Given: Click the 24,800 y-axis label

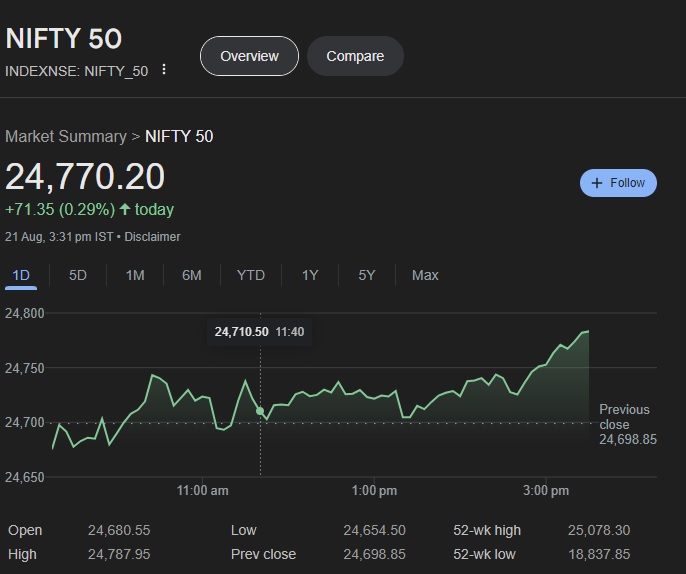Looking at the screenshot, I should point(24,313).
